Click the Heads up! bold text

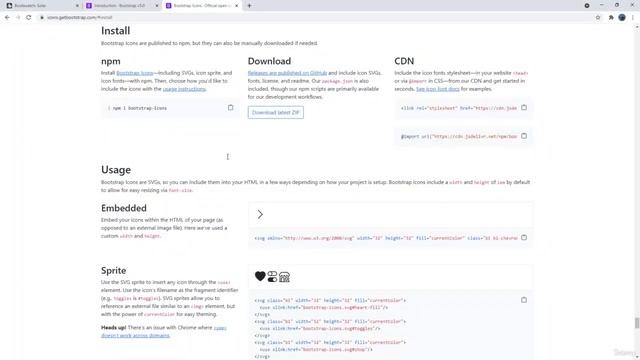coord(113,327)
